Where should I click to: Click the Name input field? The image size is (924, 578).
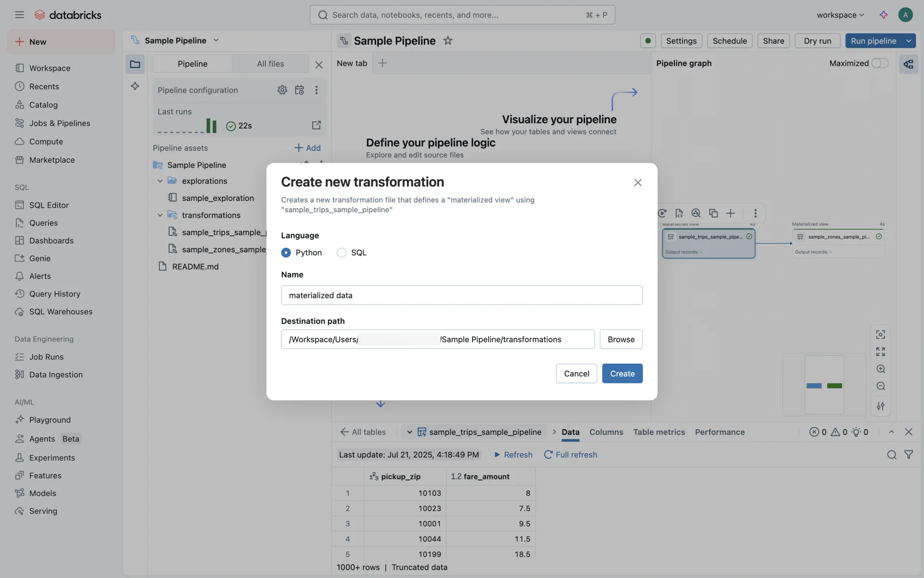(461, 295)
